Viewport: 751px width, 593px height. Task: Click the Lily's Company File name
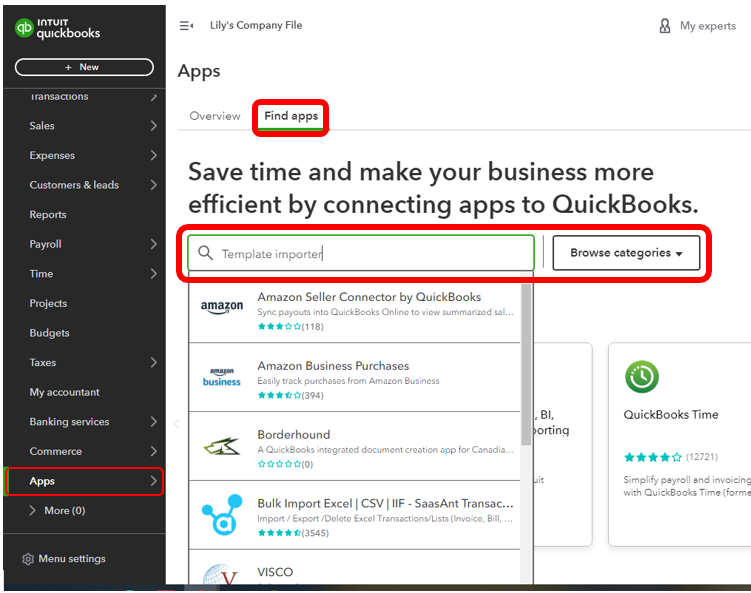[x=256, y=25]
